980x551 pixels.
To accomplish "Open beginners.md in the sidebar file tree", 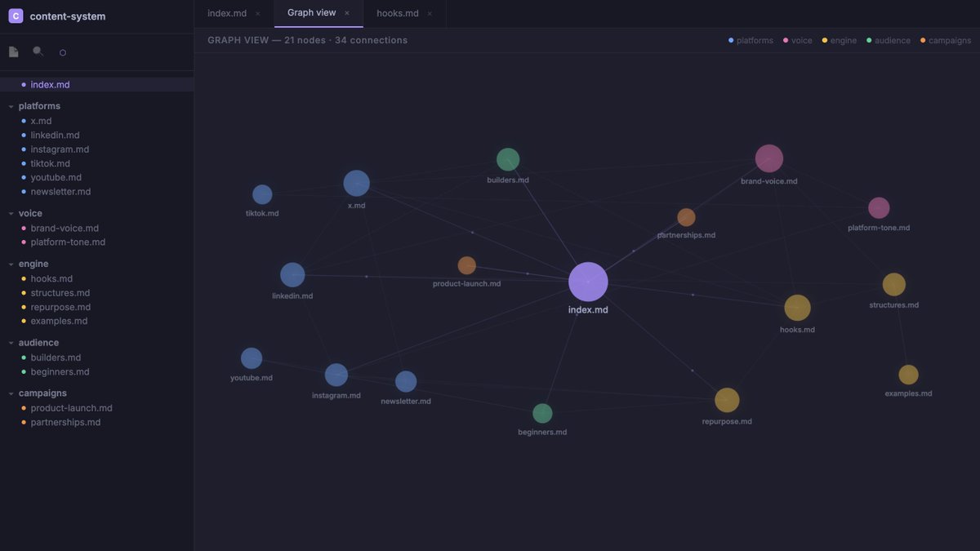I will (x=96, y=371).
